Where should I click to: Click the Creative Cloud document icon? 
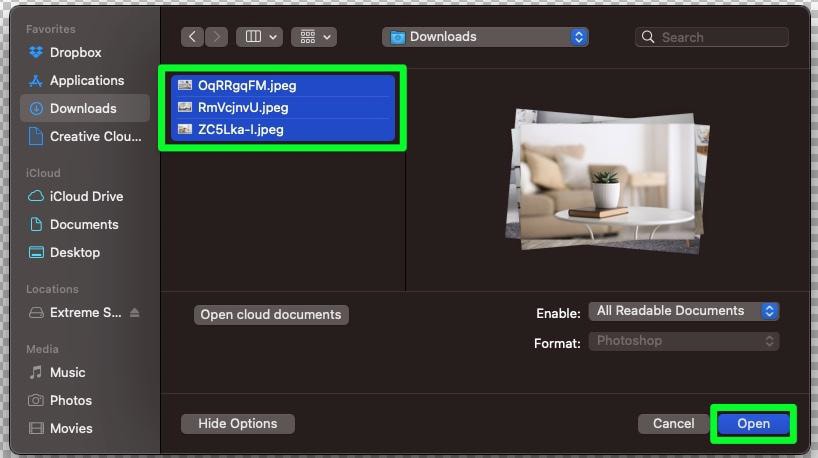[36, 136]
